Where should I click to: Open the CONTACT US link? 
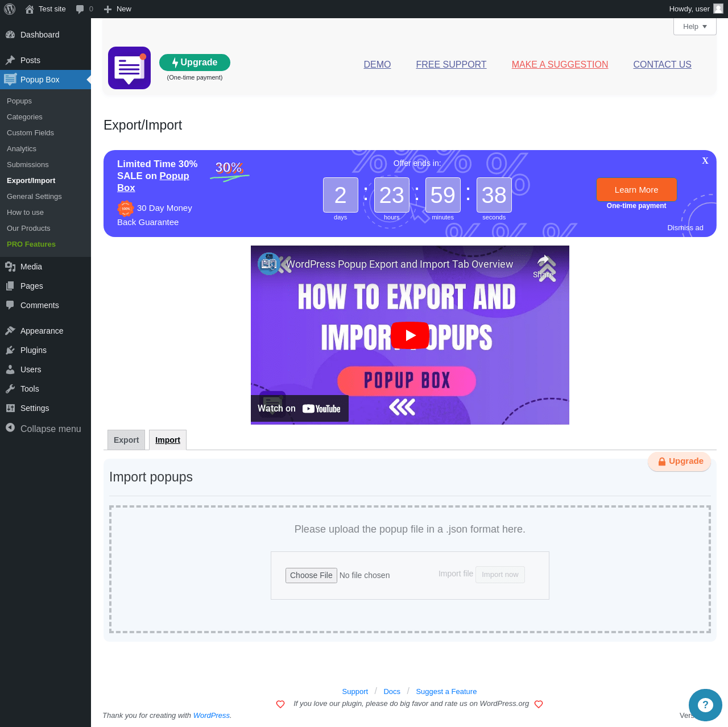pos(662,65)
